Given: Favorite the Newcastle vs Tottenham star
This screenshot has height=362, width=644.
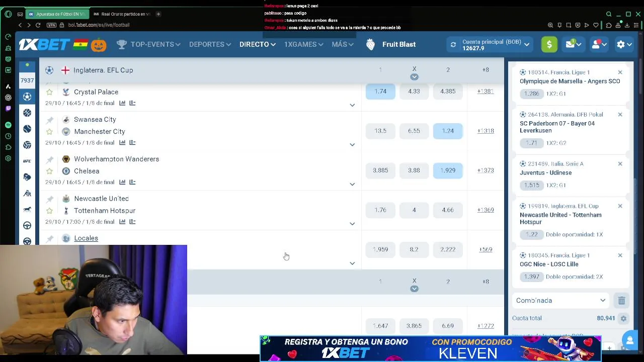Looking at the screenshot, I should [49, 211].
